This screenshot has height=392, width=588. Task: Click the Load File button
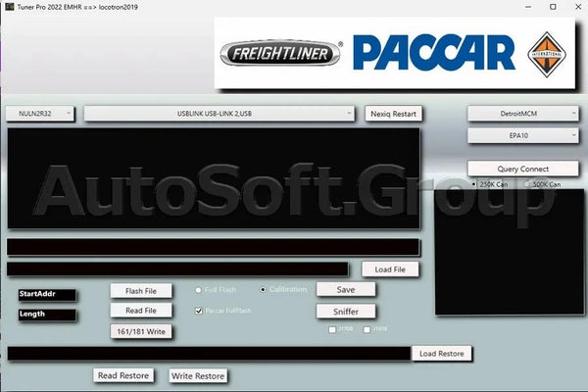(390, 269)
